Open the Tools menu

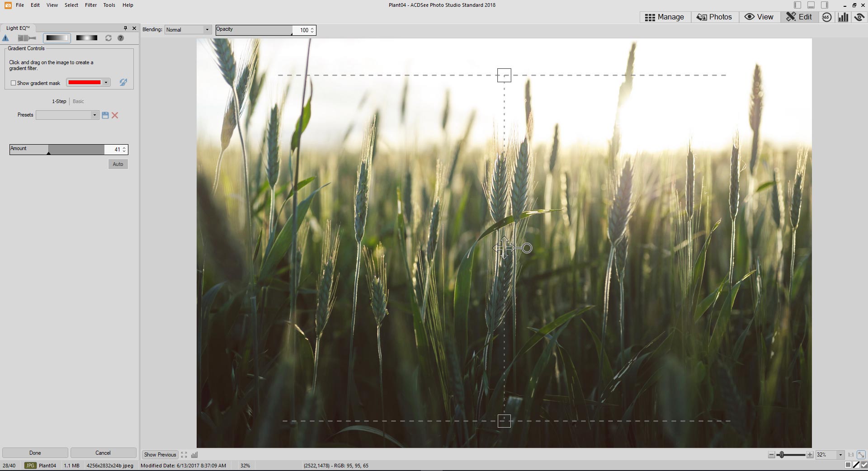coord(109,5)
